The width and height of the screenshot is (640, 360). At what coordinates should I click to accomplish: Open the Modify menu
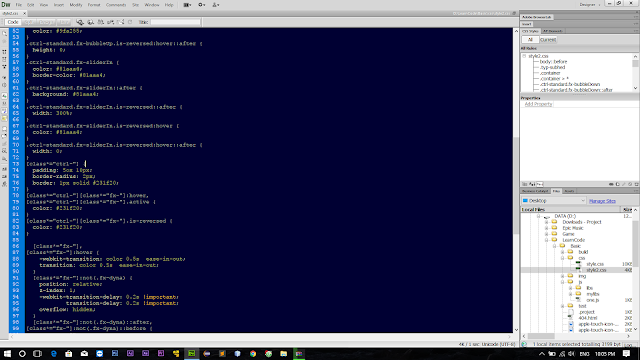click(76, 5)
